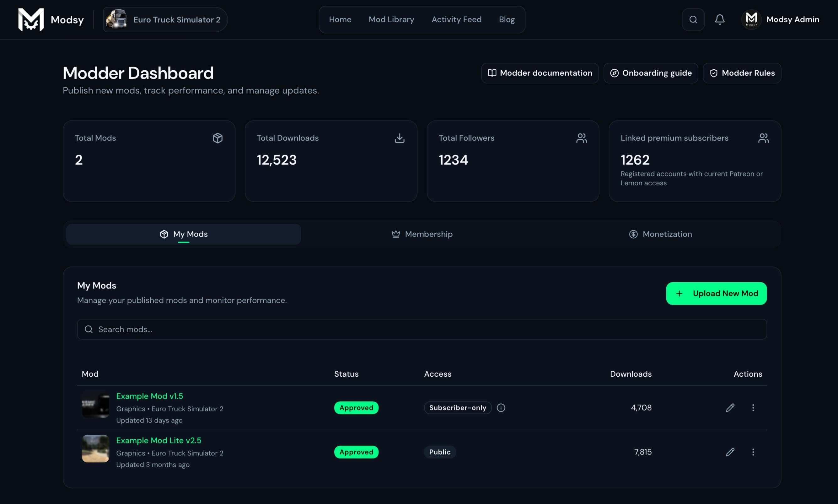838x504 pixels.
Task: Open the search icon in header
Action: [693, 19]
